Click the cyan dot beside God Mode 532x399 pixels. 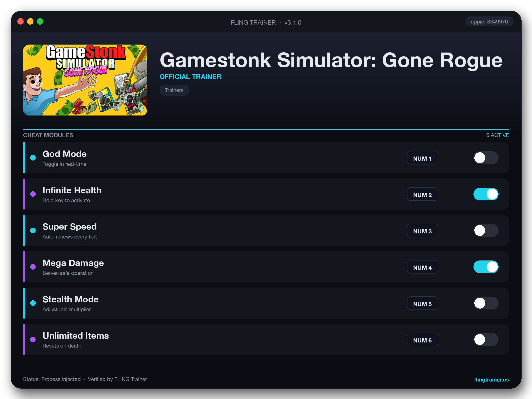tap(33, 158)
